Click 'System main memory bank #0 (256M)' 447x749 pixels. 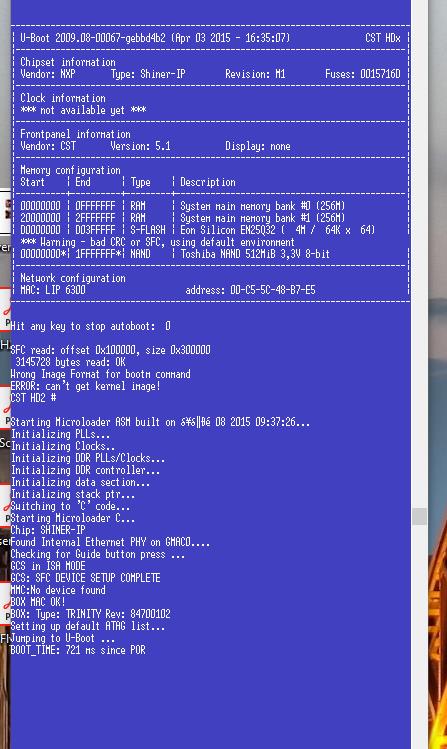[263, 206]
